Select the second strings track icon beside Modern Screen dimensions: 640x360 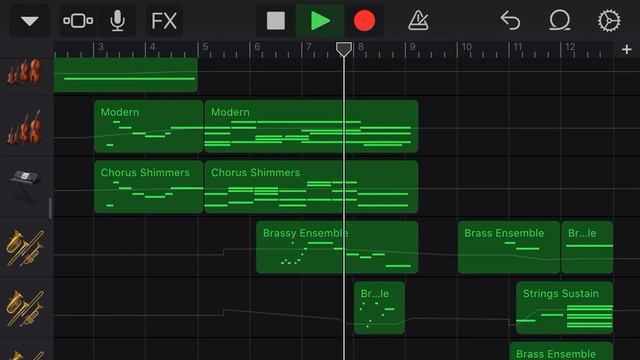[25, 127]
